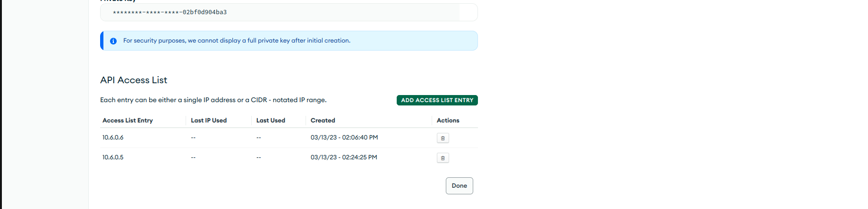Click the API Access List heading
The image size is (868, 209).
(134, 80)
